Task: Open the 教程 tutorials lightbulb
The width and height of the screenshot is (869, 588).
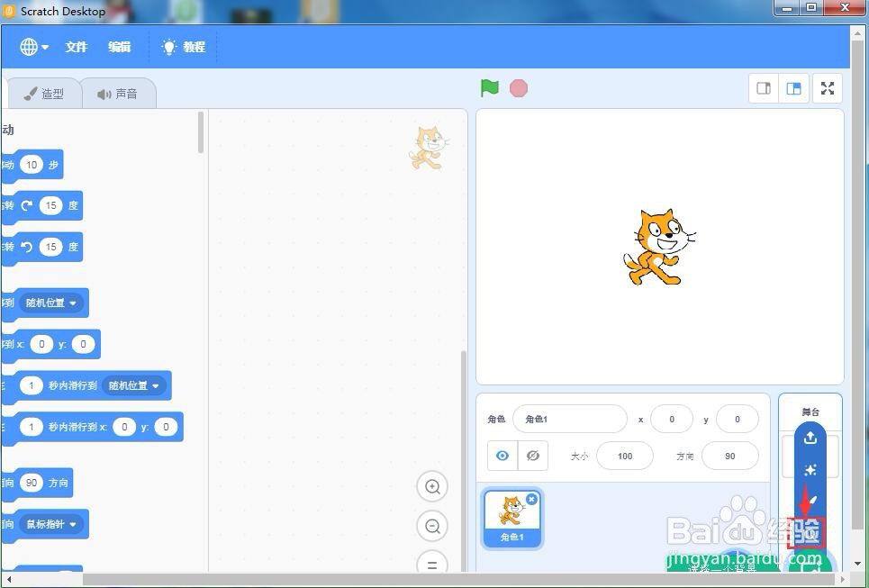Action: [184, 47]
